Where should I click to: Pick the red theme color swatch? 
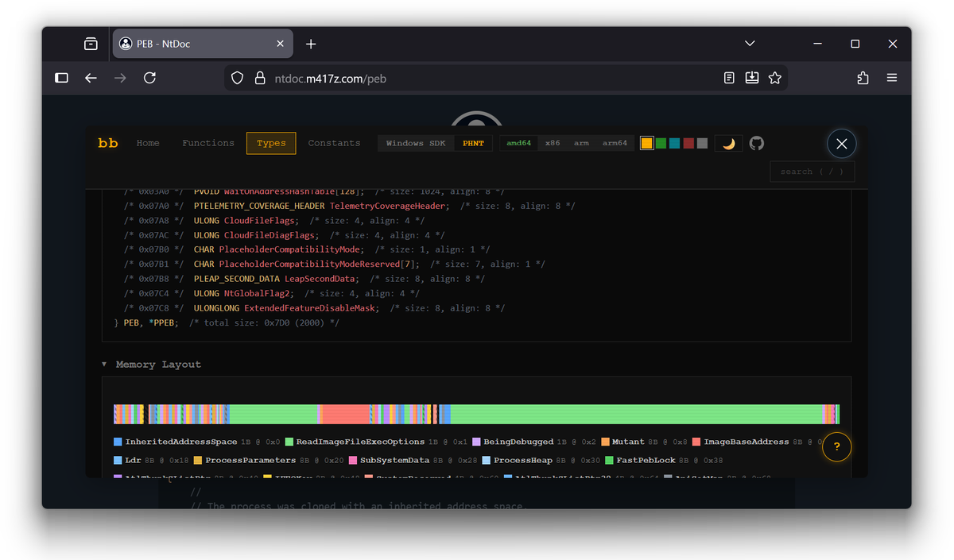point(688,144)
